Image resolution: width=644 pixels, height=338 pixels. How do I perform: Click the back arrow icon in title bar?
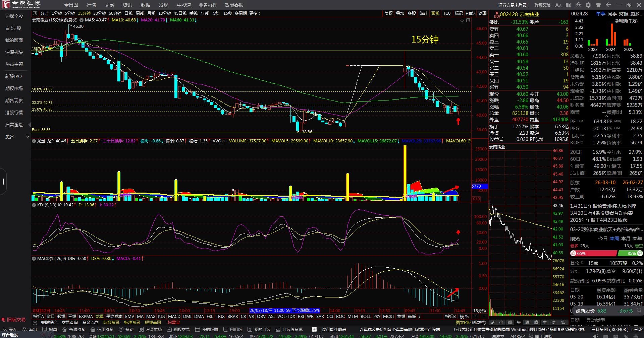608,5
